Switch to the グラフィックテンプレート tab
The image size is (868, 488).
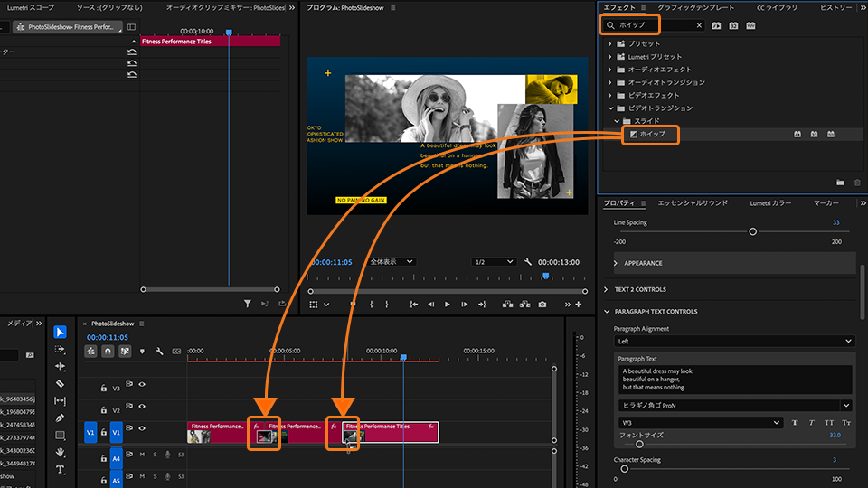point(694,7)
